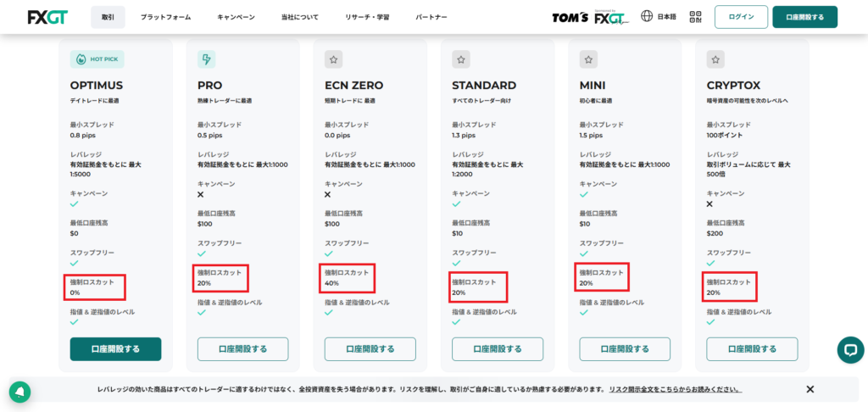The image size is (868, 412).
Task: Open the 日本語 language selector
Action: 666,17
